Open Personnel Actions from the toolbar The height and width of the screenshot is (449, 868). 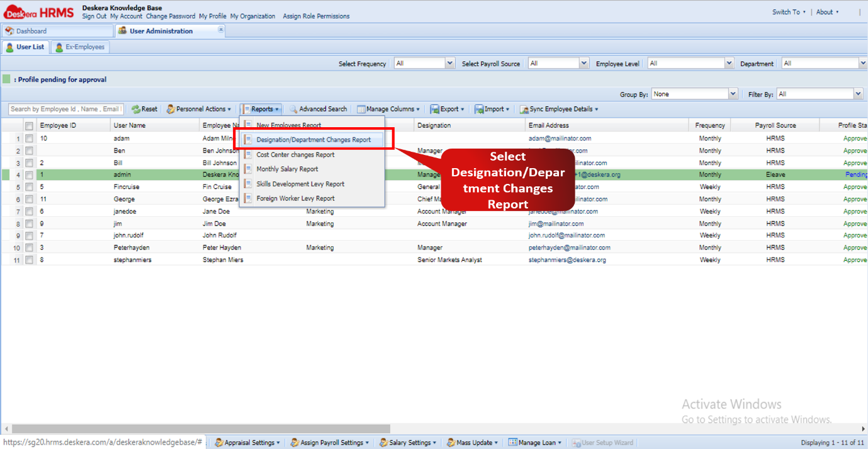199,108
